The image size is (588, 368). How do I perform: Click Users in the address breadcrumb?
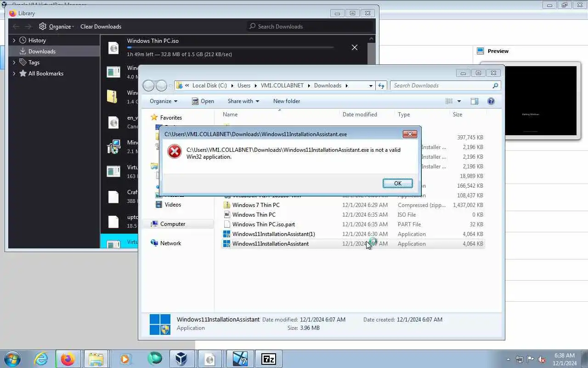point(244,86)
